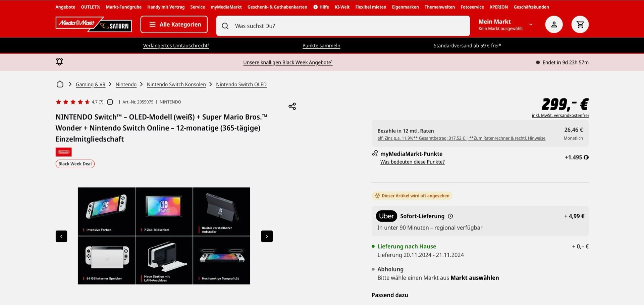Image resolution: width=644 pixels, height=305 pixels.
Task: Open the Eigenmarken menu item
Action: [405, 7]
